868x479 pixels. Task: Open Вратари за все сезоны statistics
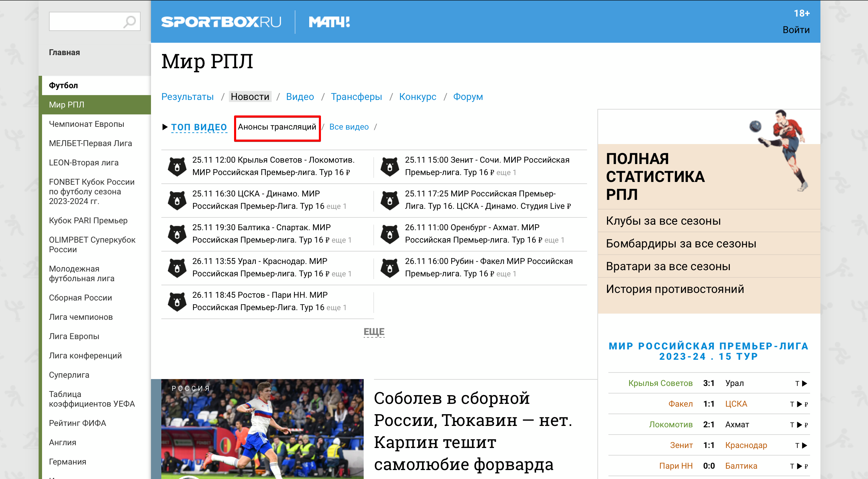tap(668, 266)
